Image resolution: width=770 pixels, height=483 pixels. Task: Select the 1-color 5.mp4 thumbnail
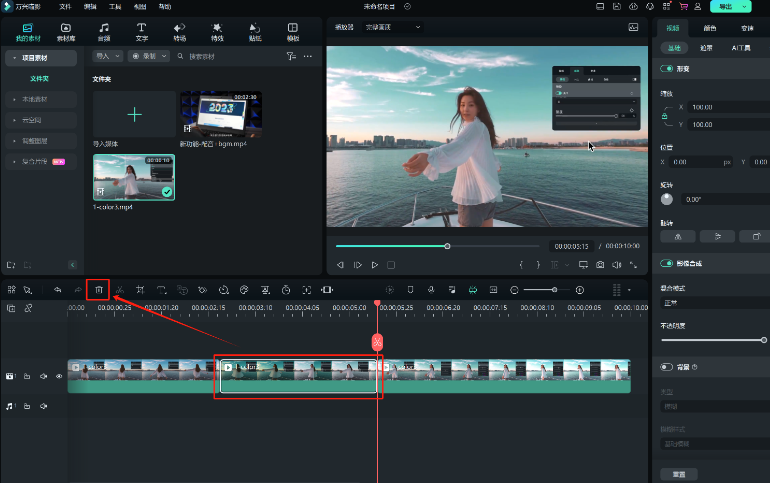[134, 177]
